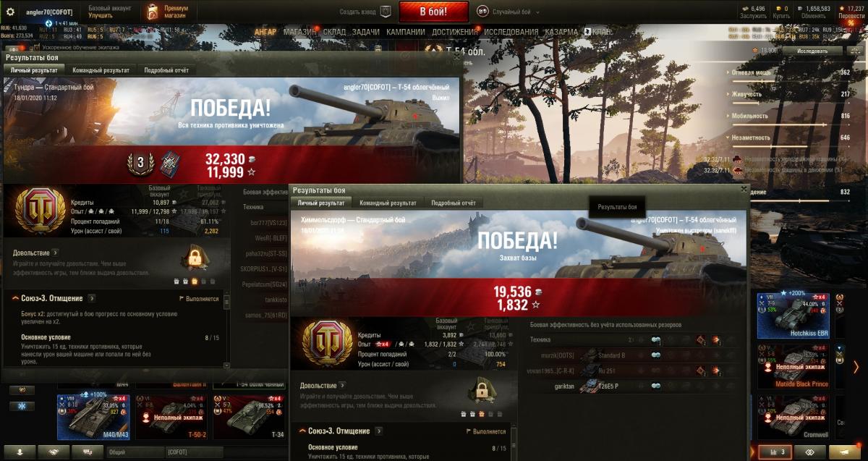Click the snowflake button on the left sidebar

pyautogui.click(x=21, y=406)
